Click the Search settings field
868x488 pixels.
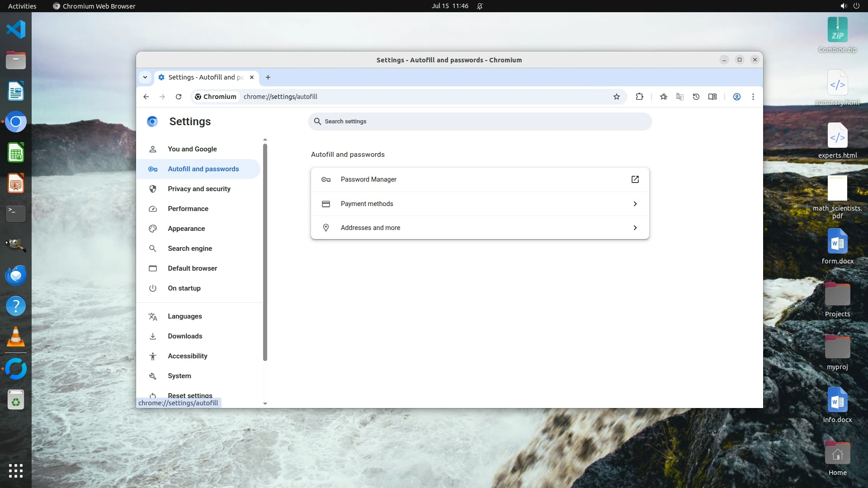[x=479, y=122]
